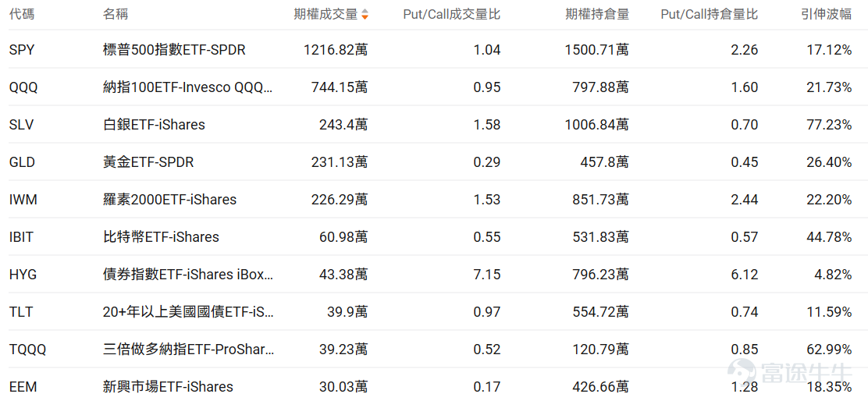
Task: Select 20+年以上美國國債ETF name
Action: tap(187, 311)
